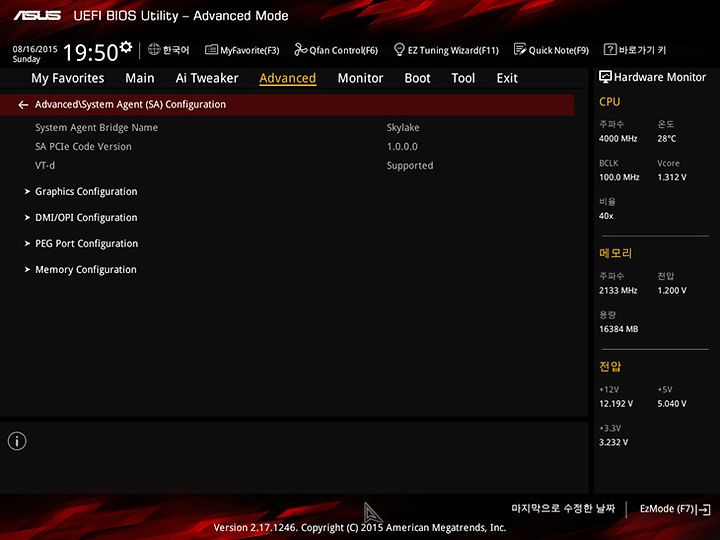
Task: Open 마지막으로 수정한 날짜 last modified
Action: [x=563, y=508]
